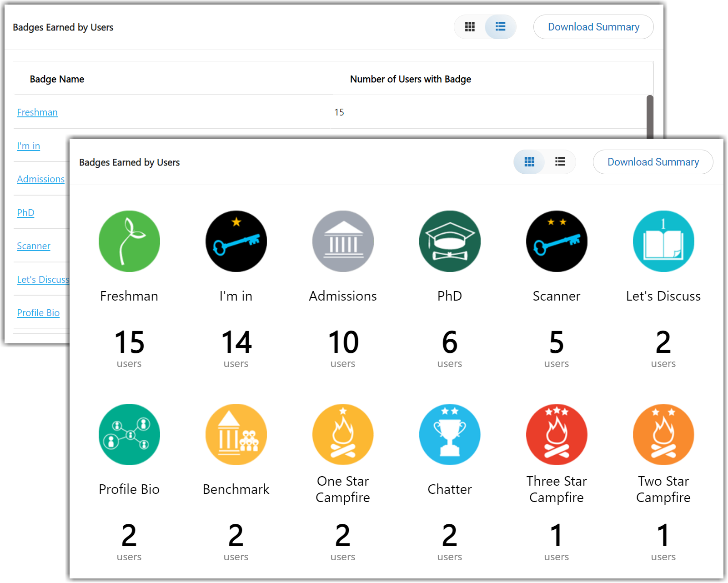This screenshot has height=583, width=728.
Task: Click the 15 value in Freshman table row
Action: coord(339,112)
